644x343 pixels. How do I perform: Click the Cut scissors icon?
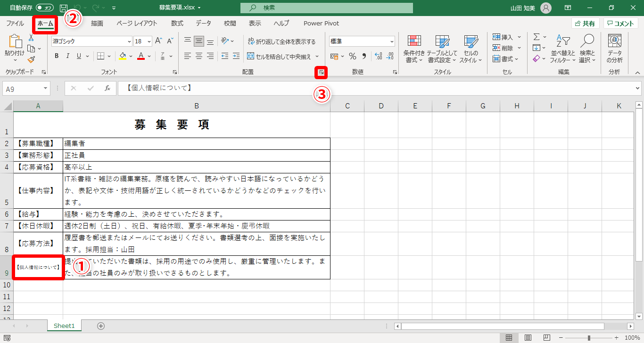(31, 38)
